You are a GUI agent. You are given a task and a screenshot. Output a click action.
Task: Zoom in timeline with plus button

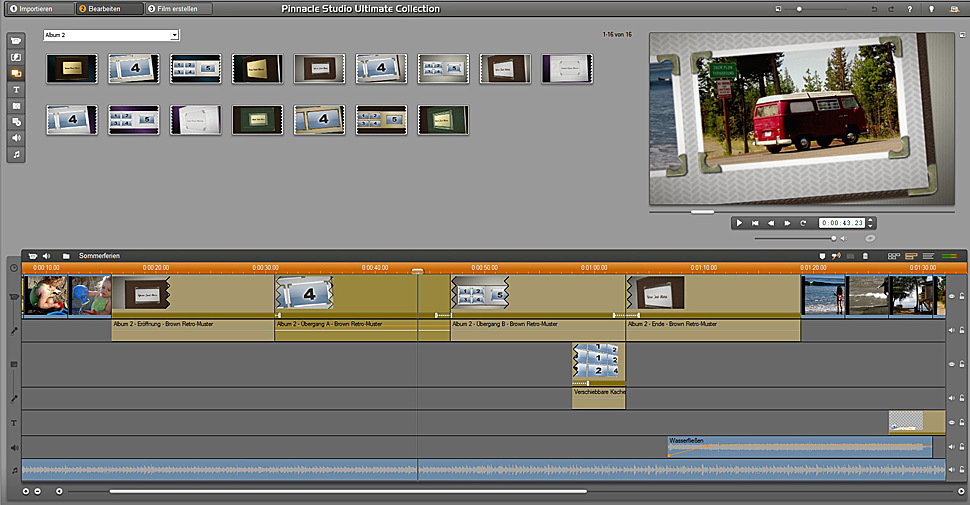(x=25, y=491)
